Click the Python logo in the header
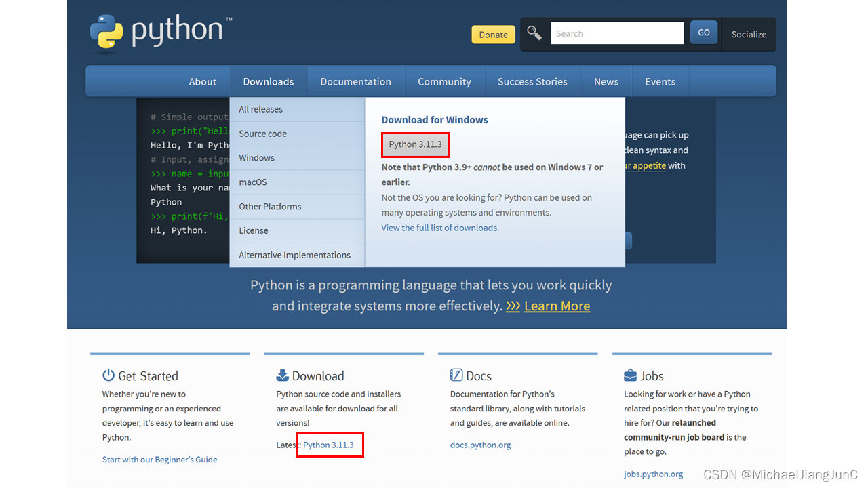Viewport: 868px width, 488px height. click(161, 33)
